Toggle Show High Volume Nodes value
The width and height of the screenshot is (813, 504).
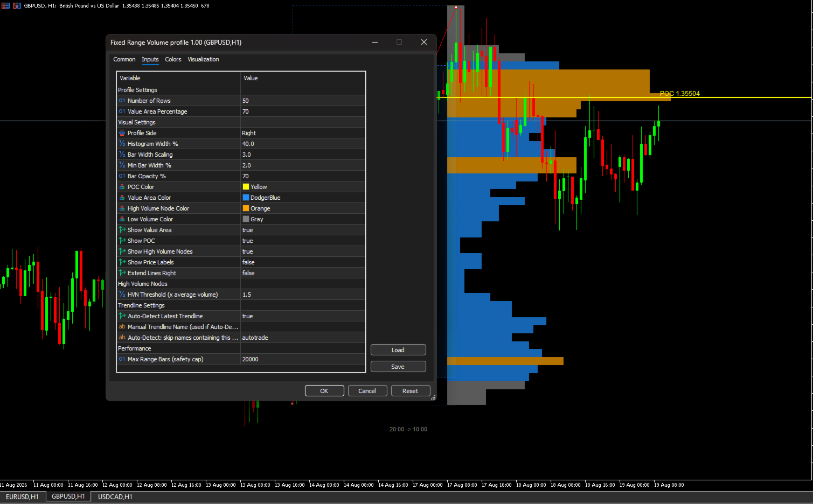point(303,251)
